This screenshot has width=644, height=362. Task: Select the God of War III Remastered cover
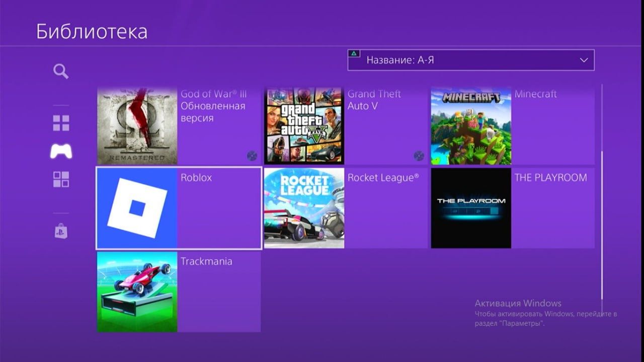[137, 125]
